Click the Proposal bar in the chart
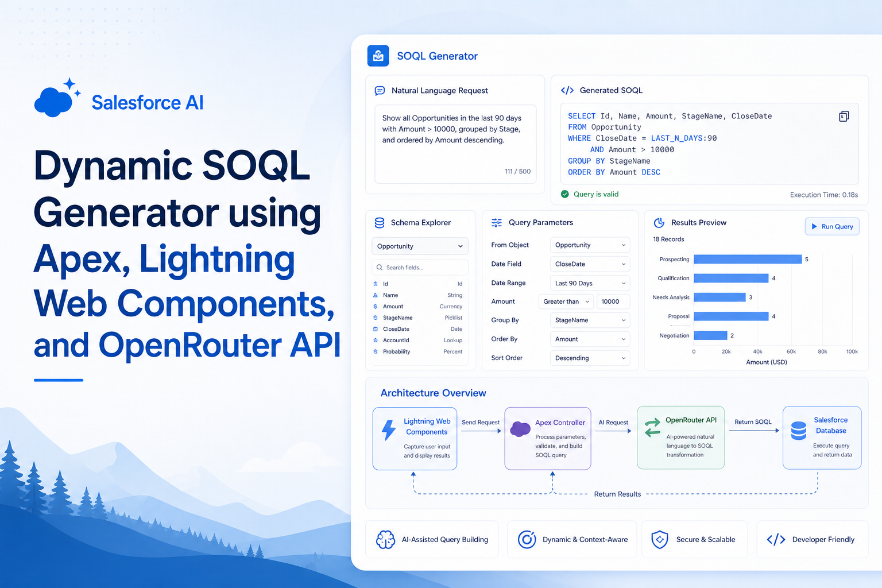The width and height of the screenshot is (882, 588). pos(731,316)
